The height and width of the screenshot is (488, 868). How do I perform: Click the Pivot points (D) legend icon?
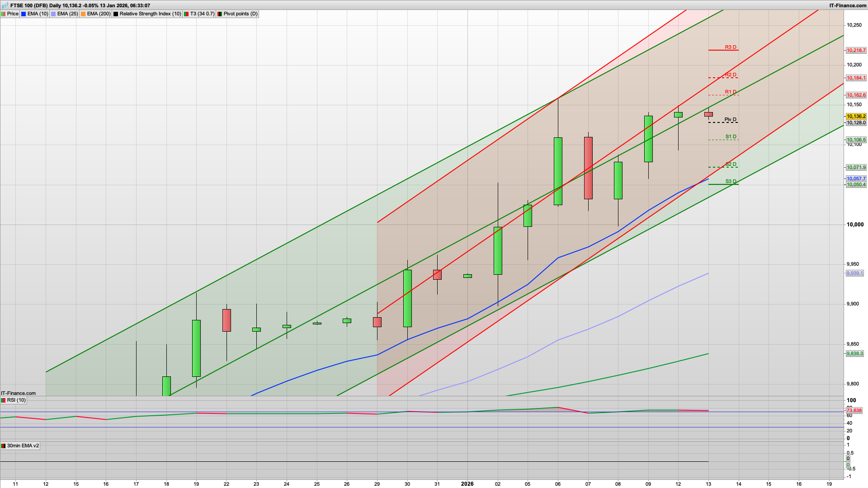pos(220,14)
